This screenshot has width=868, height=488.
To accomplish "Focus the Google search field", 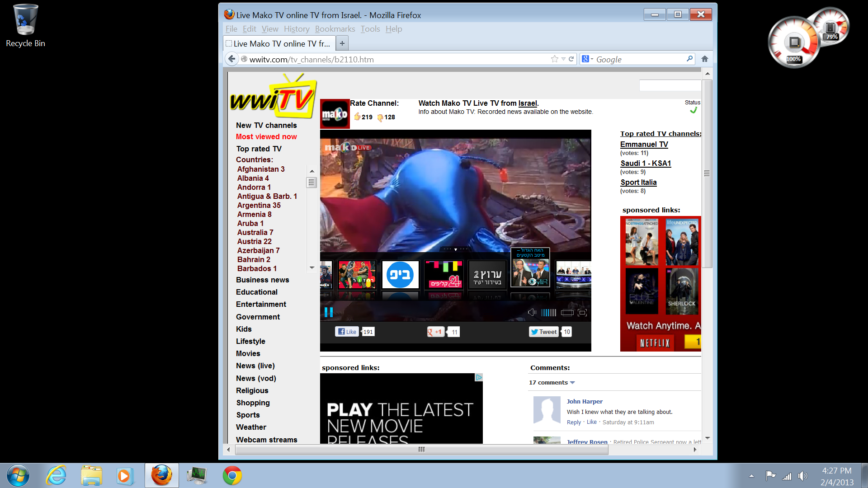I will [x=640, y=59].
